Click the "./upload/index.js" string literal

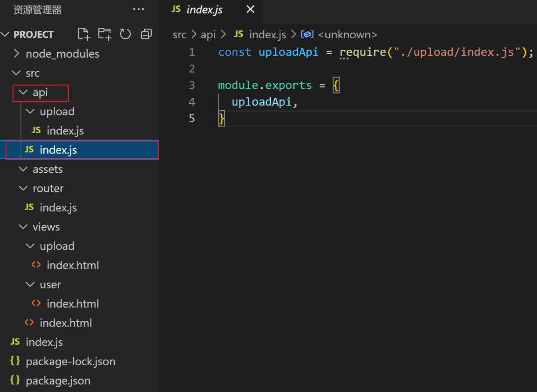tap(457, 52)
